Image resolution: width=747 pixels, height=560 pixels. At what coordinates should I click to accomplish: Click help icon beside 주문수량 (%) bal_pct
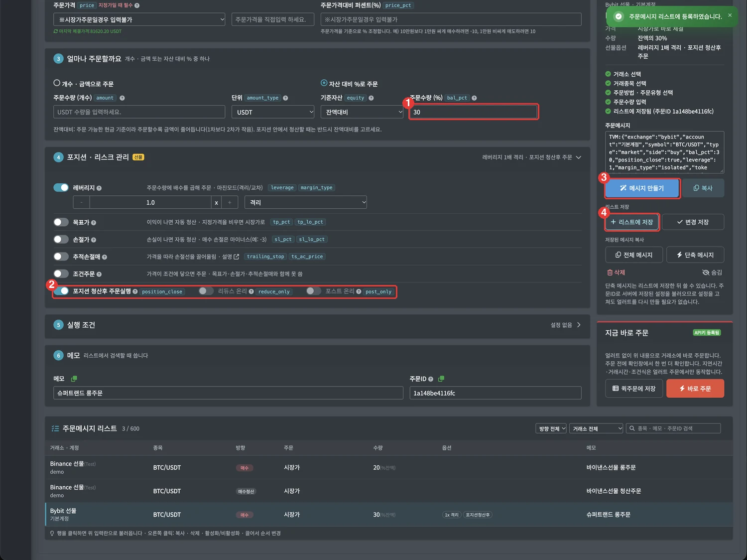tap(474, 98)
